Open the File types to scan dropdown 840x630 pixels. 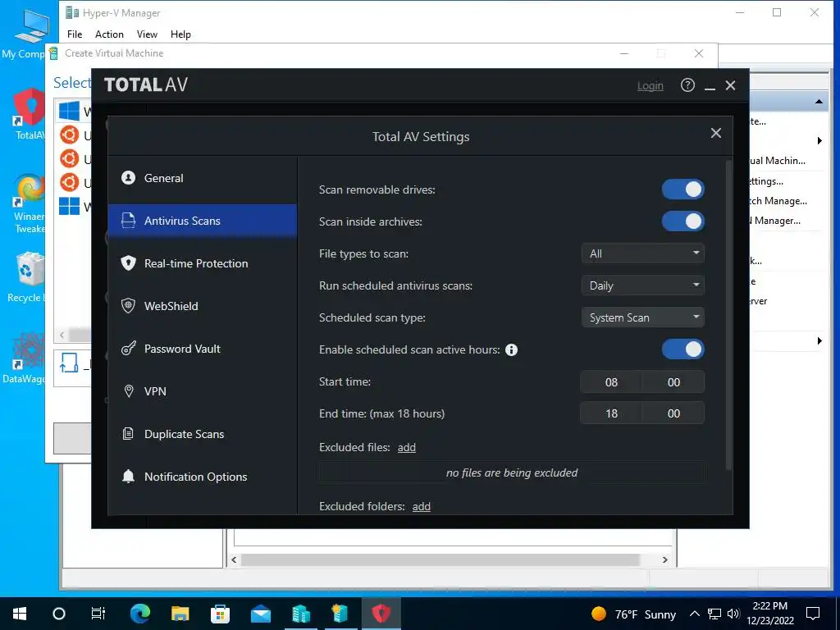click(x=643, y=253)
